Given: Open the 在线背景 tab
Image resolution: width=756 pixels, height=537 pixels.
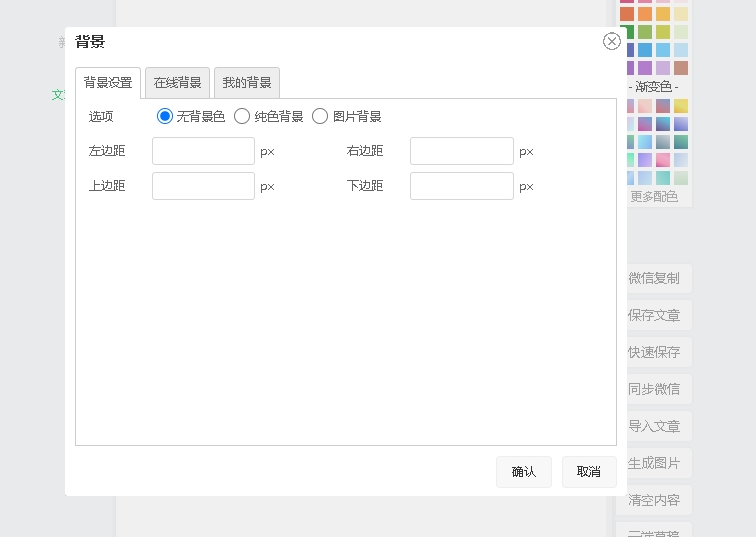Looking at the screenshot, I should (178, 83).
